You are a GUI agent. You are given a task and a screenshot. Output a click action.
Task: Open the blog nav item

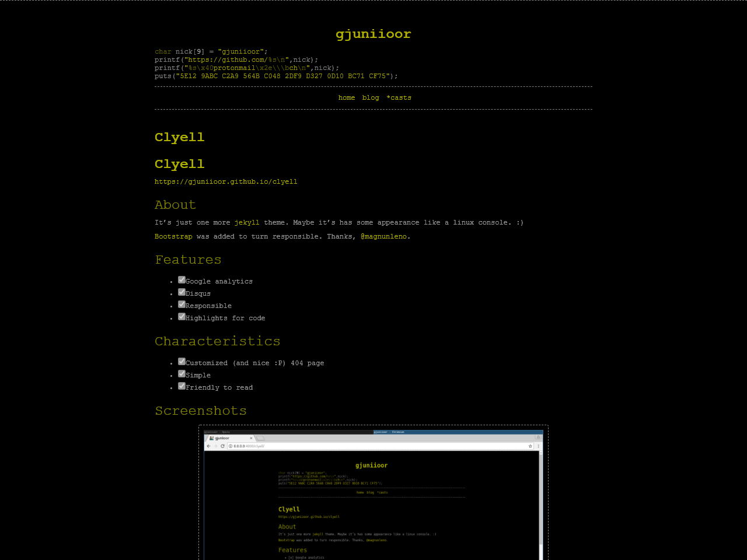[371, 97]
